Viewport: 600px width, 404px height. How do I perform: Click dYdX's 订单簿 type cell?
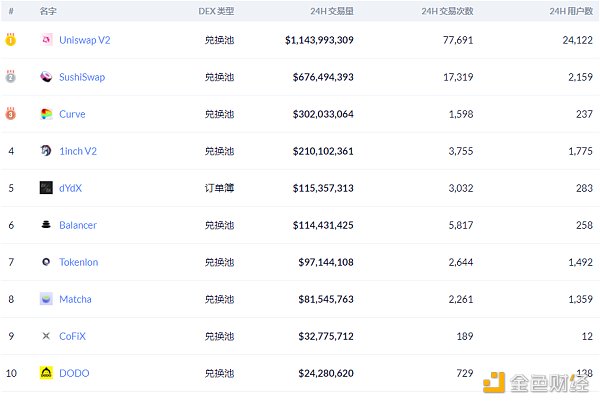tap(219, 188)
